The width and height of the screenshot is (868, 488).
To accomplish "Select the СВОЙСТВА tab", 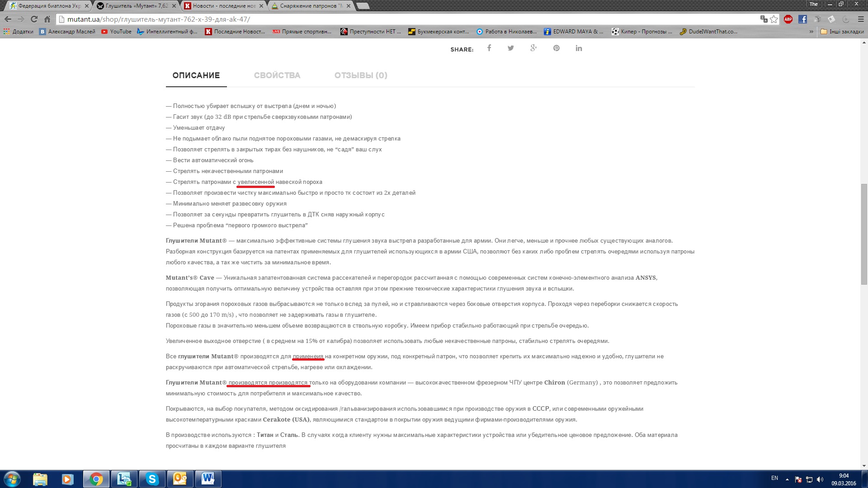I will click(x=277, y=75).
